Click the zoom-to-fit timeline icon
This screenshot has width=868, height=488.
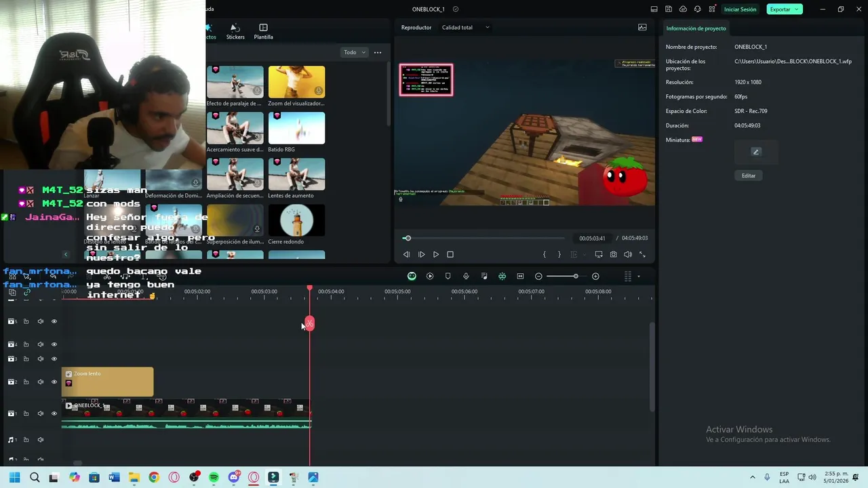tap(520, 276)
